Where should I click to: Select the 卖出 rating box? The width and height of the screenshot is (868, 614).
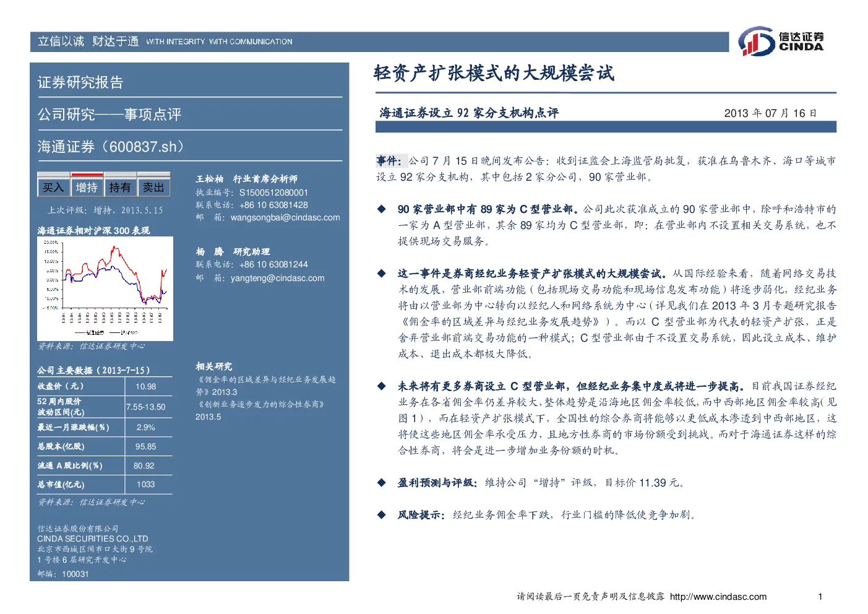point(153,187)
